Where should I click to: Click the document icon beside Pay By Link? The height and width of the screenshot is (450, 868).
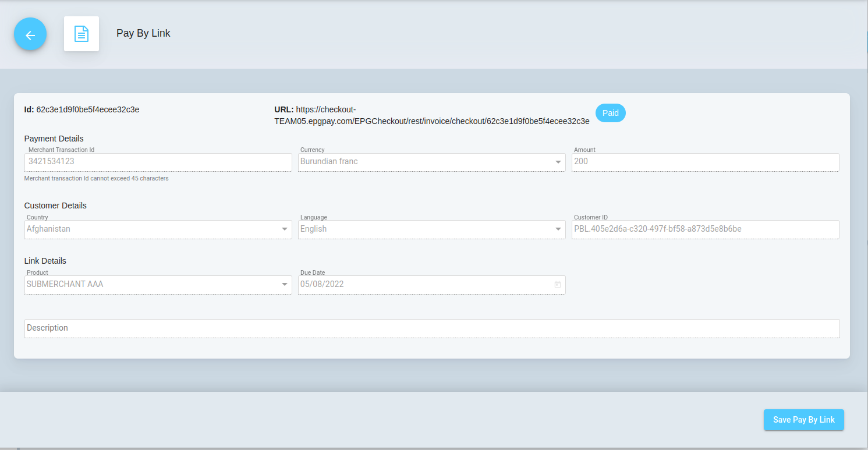coord(82,34)
